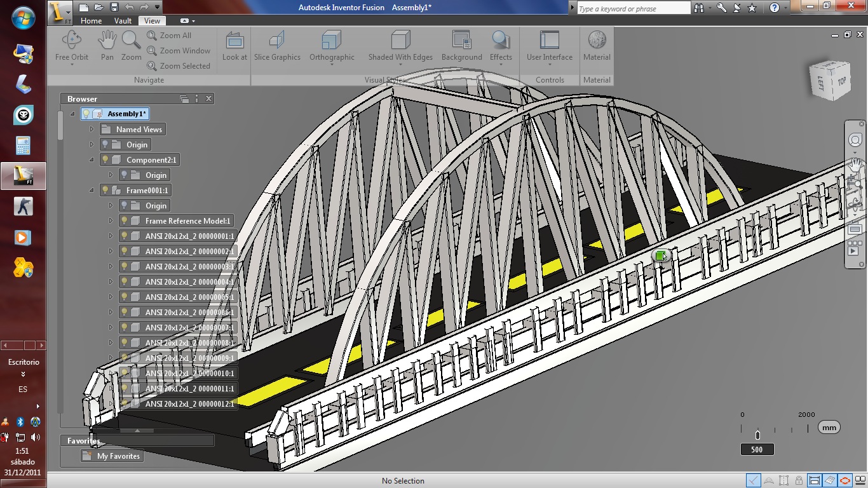Expand ANSI 20x12x1_2 00000001:1 in browser

click(x=112, y=236)
